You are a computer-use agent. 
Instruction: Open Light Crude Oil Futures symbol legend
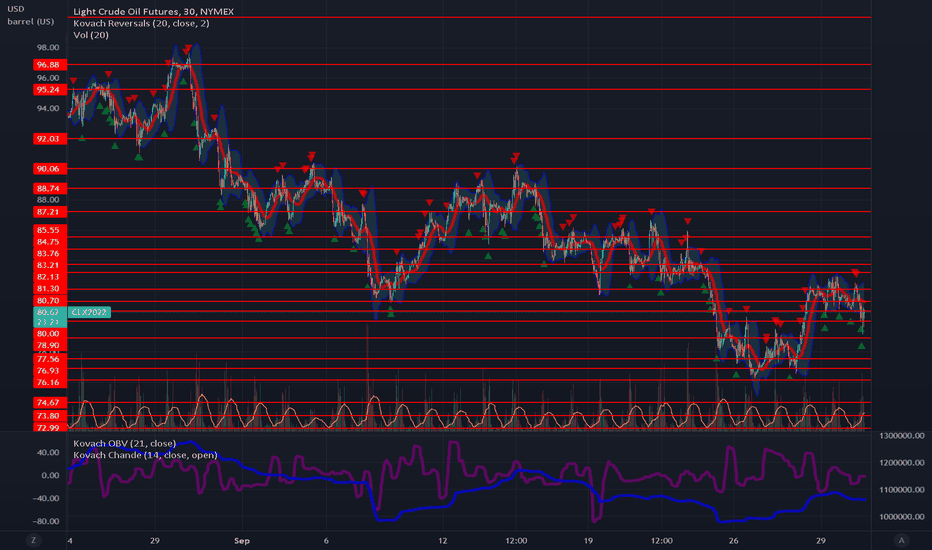click(153, 11)
